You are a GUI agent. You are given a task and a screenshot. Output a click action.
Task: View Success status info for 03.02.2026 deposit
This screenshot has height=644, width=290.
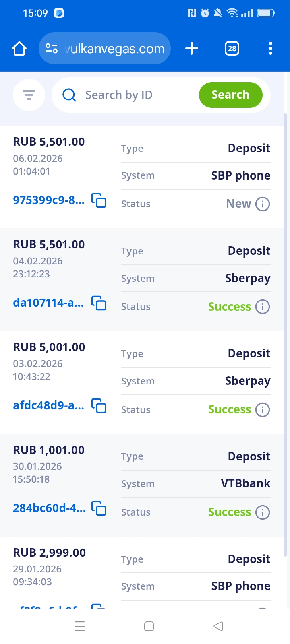pos(263,410)
